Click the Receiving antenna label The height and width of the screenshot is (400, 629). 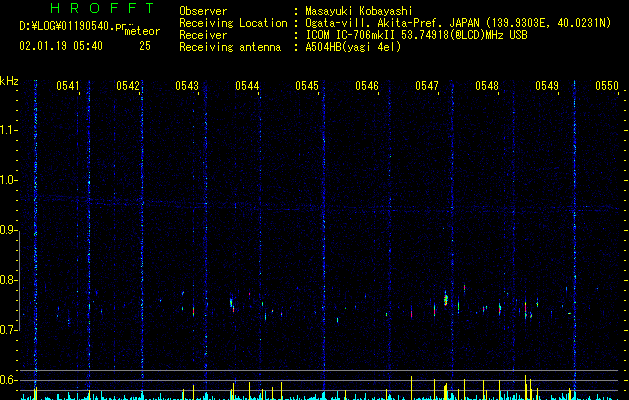[230, 47]
